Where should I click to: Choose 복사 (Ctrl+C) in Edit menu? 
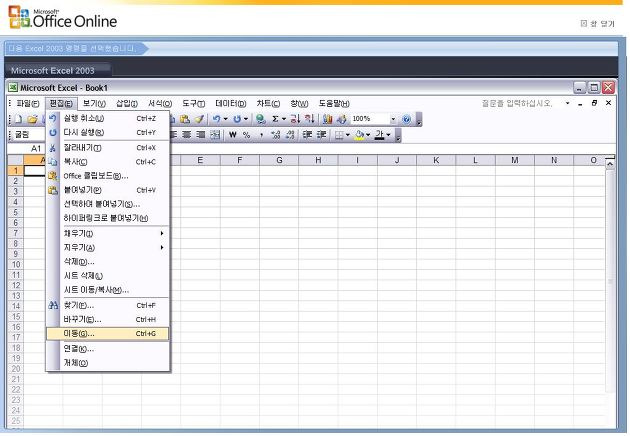point(108,162)
